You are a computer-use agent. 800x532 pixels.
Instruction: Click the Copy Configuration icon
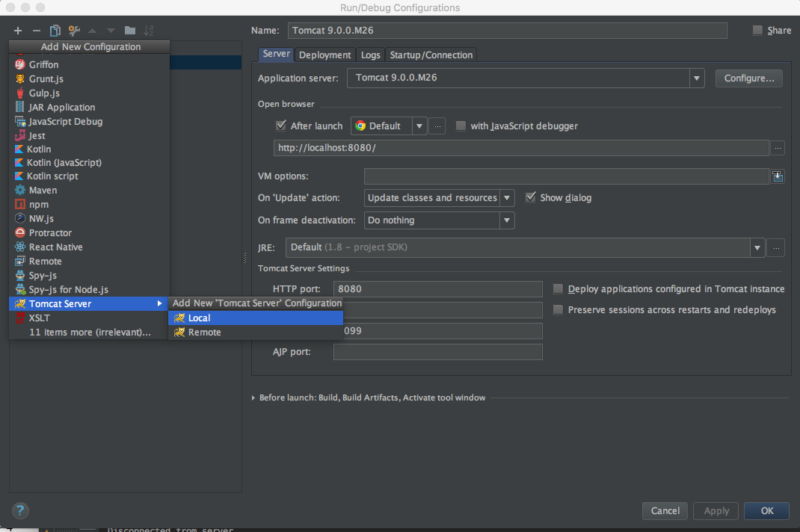[x=55, y=31]
